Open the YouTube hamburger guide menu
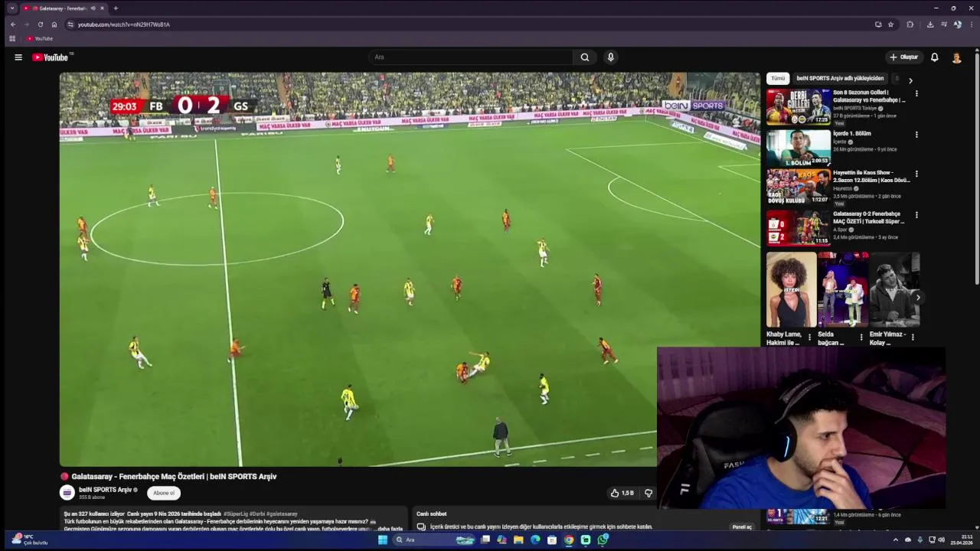The width and height of the screenshot is (980, 551). pyautogui.click(x=18, y=57)
